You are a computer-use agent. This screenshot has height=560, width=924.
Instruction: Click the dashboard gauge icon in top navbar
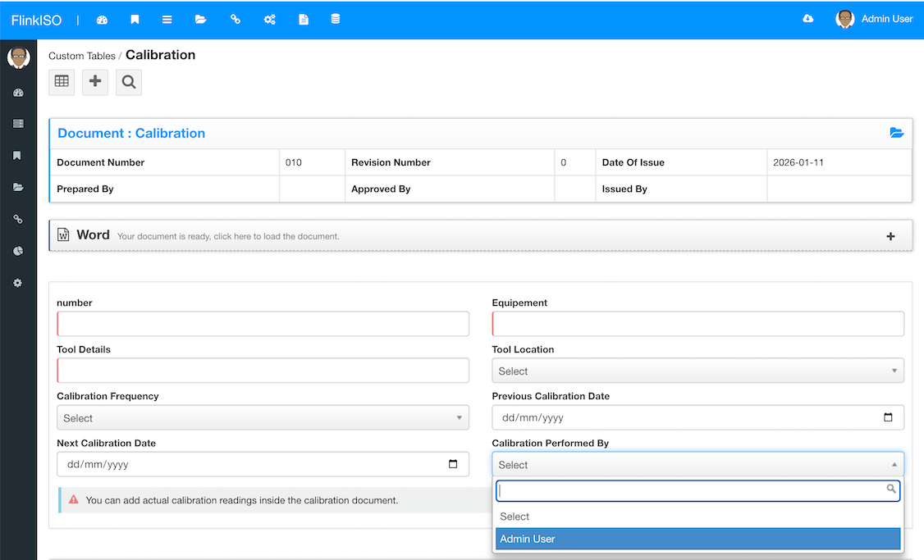click(102, 20)
